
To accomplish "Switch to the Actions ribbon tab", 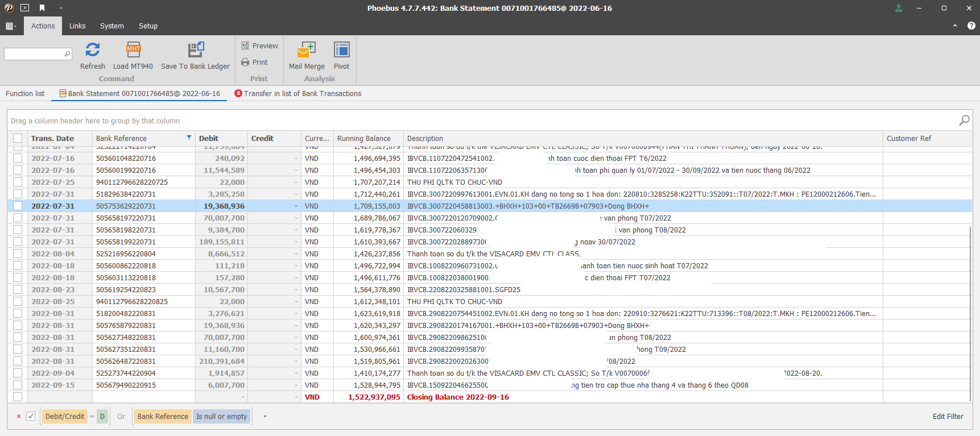I will click(43, 26).
